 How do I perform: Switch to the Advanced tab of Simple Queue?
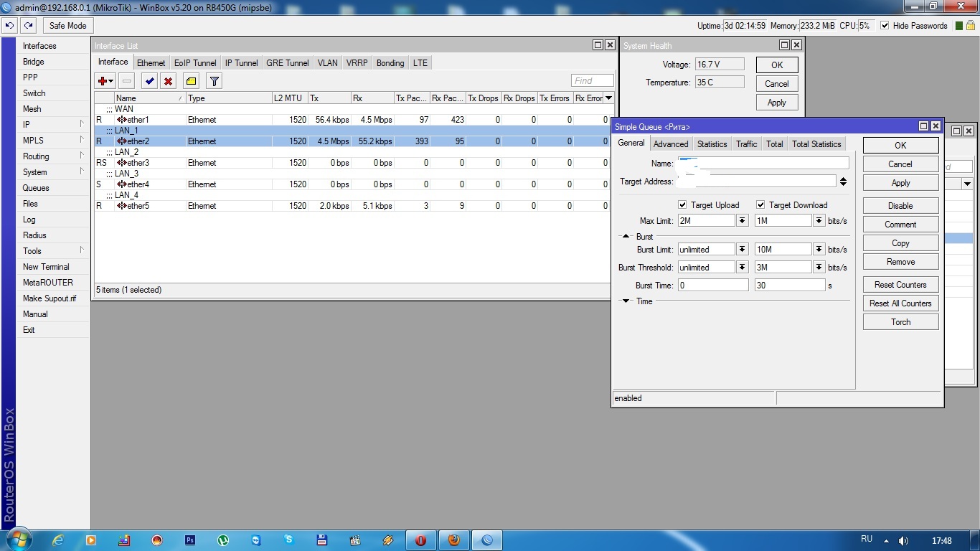(671, 143)
